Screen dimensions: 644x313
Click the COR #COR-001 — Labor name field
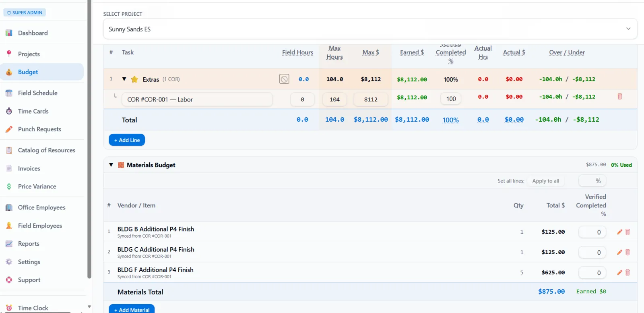tap(197, 99)
